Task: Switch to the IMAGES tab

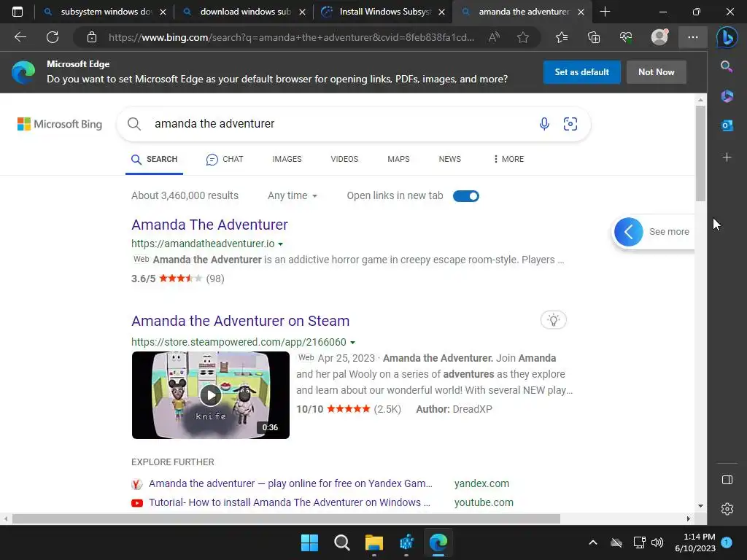Action: 287,159
